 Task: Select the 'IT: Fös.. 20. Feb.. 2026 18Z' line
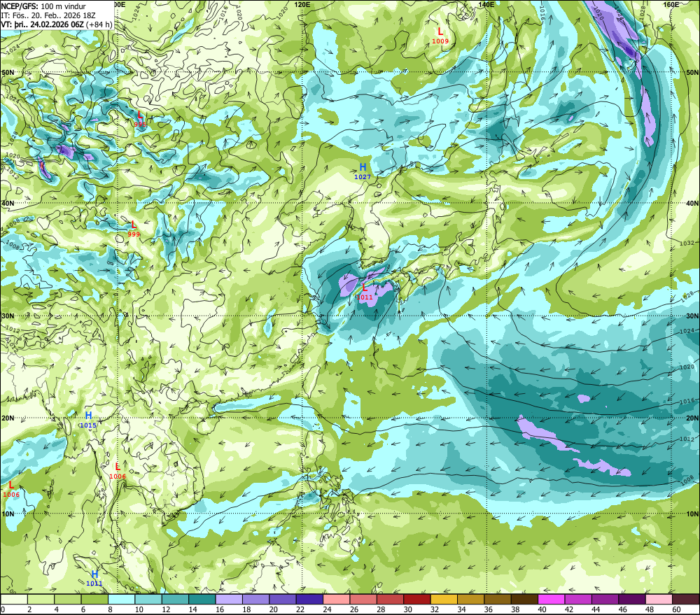click(x=48, y=15)
